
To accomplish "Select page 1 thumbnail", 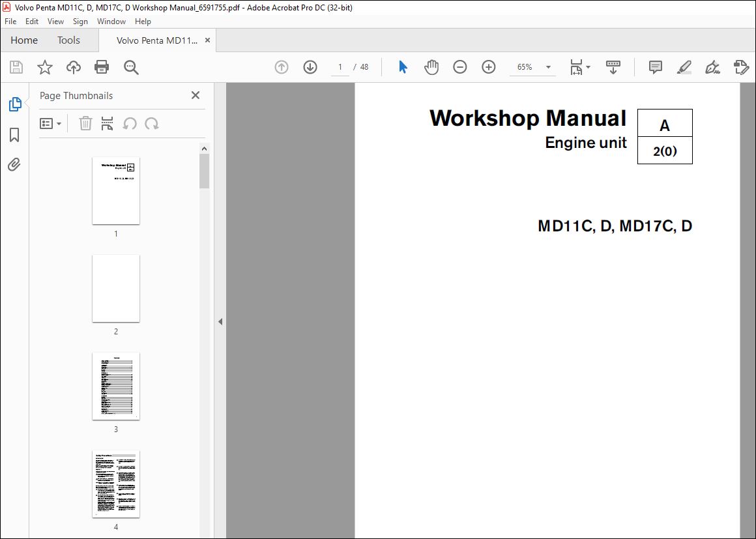I will pos(116,191).
